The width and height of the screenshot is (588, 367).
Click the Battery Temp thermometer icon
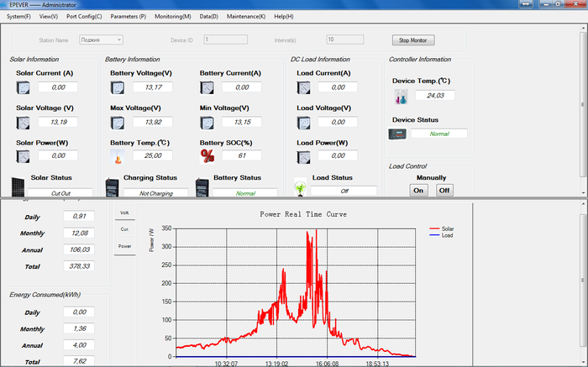(x=118, y=156)
